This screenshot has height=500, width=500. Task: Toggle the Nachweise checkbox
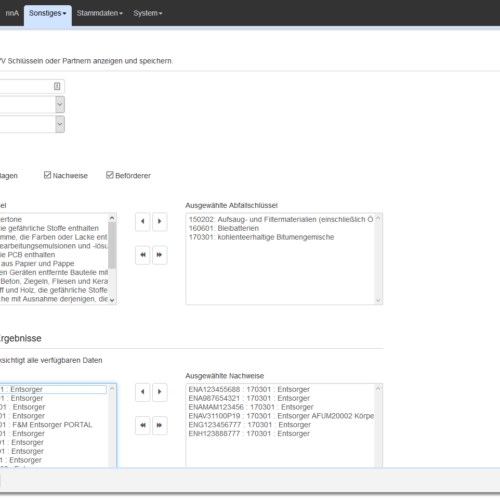tap(47, 175)
